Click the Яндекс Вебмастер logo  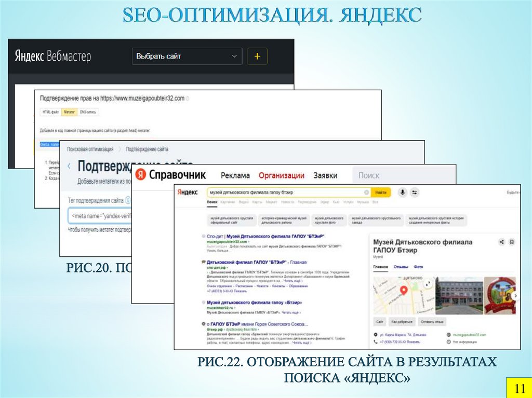click(x=53, y=56)
